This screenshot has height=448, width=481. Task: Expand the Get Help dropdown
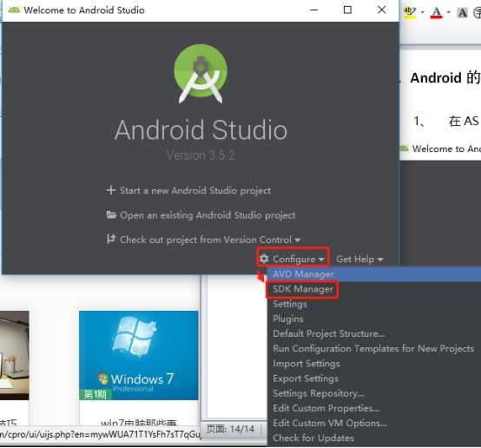tap(359, 260)
